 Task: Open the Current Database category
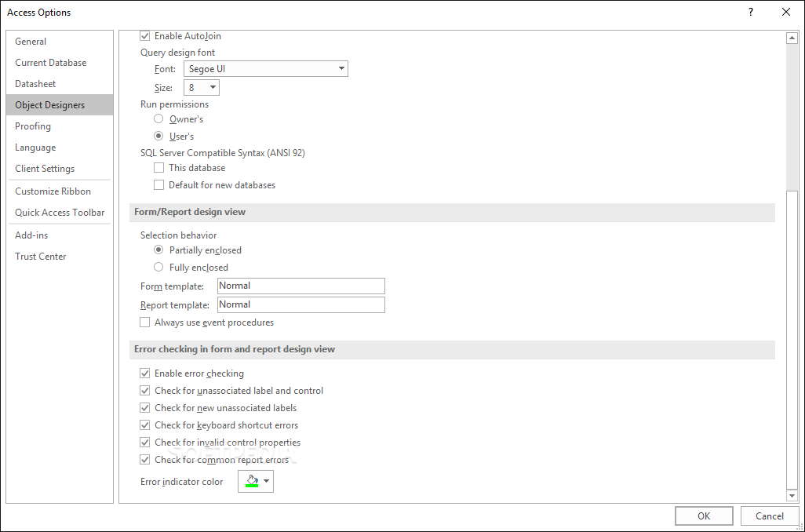click(x=60, y=63)
